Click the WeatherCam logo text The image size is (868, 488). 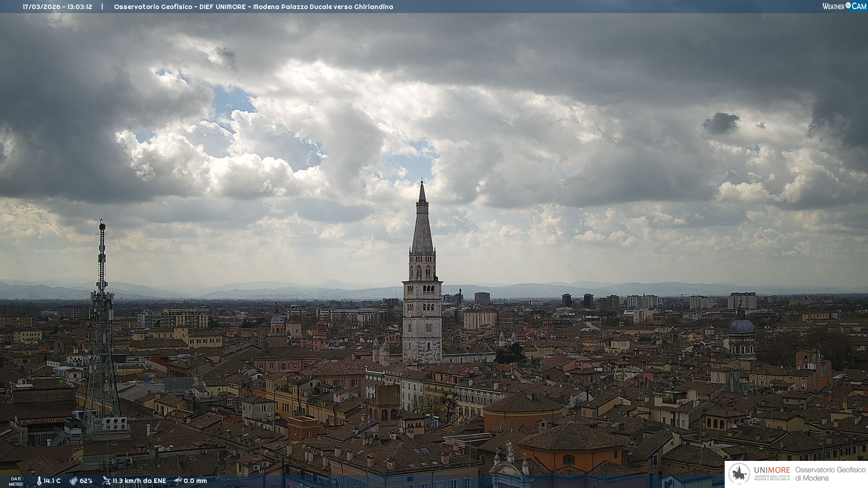(834, 6)
